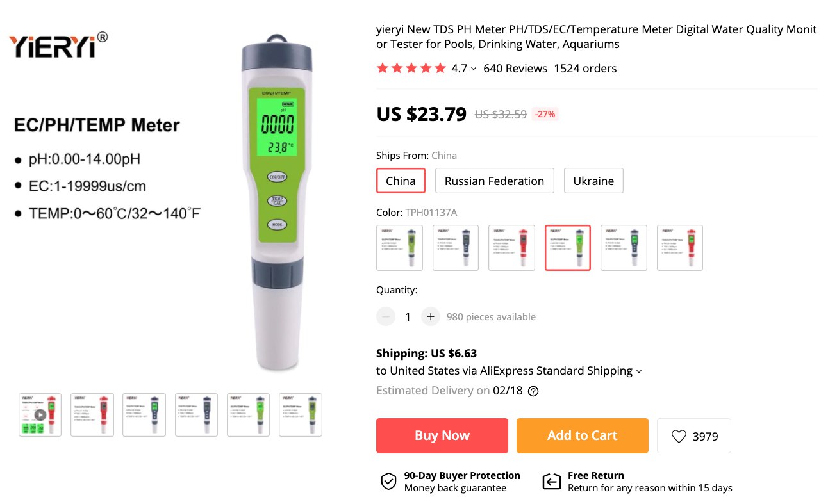This screenshot has width=837, height=504.
Task: Play the product video thumbnail
Action: pyautogui.click(x=40, y=415)
